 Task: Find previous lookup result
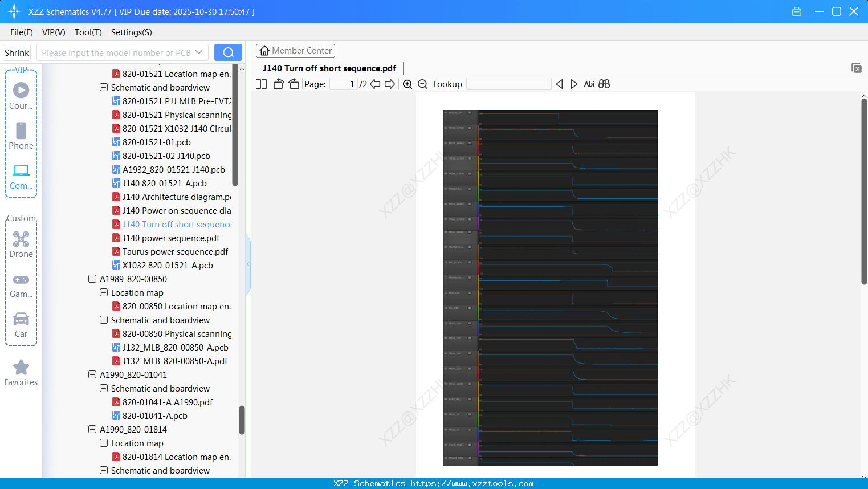(x=559, y=84)
